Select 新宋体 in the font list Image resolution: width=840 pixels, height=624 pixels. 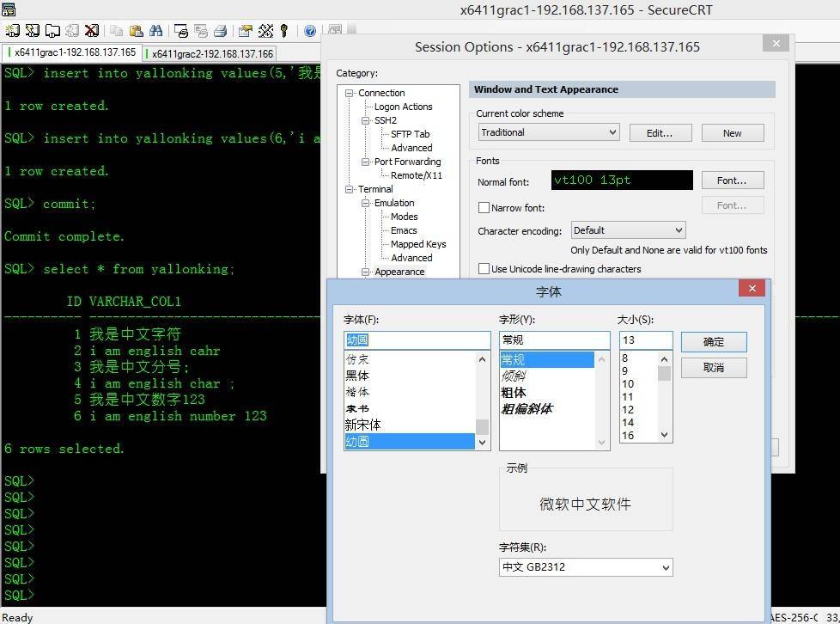pyautogui.click(x=363, y=425)
